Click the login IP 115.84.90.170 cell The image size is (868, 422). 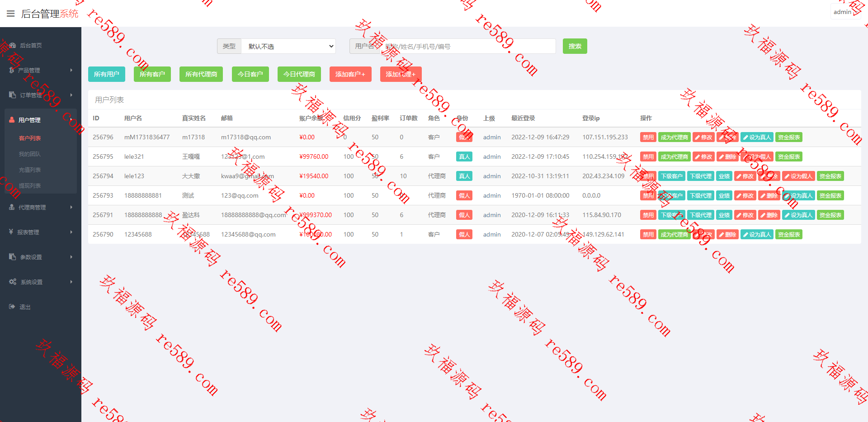click(x=602, y=215)
